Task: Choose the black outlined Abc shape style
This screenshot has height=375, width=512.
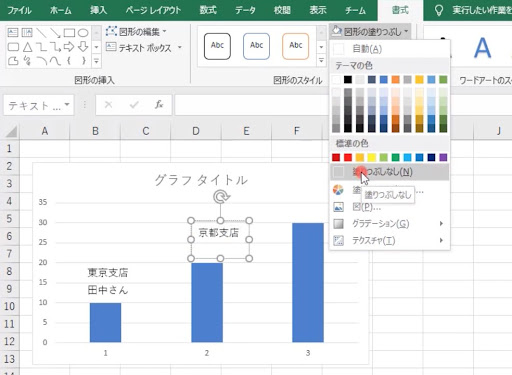Action: coord(217,46)
